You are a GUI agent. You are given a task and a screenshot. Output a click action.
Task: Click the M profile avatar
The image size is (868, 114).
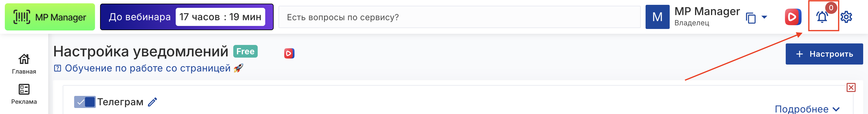(657, 17)
